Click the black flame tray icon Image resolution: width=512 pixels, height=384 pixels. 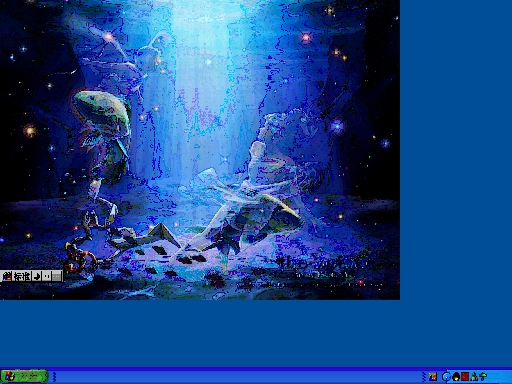pyautogui.click(x=456, y=377)
